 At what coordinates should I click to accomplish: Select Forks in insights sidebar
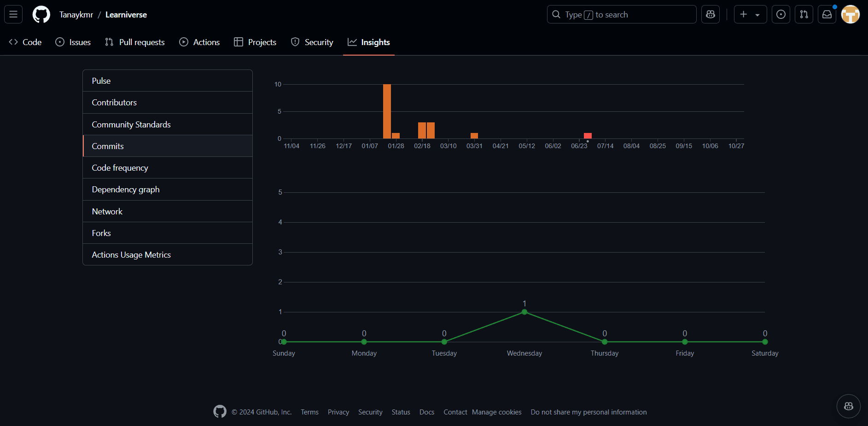coord(168,233)
